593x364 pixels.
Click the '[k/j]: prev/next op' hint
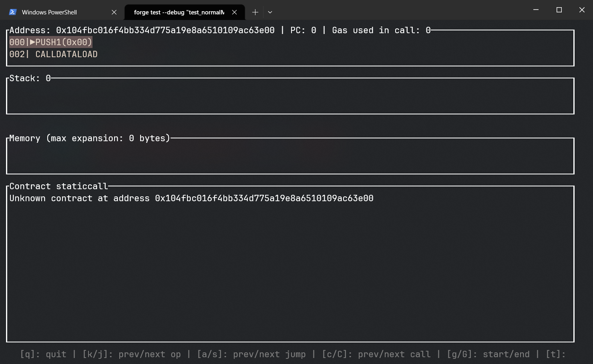(x=131, y=354)
